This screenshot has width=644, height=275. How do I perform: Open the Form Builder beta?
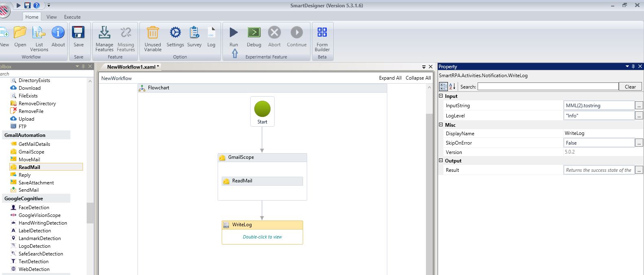pos(322,32)
